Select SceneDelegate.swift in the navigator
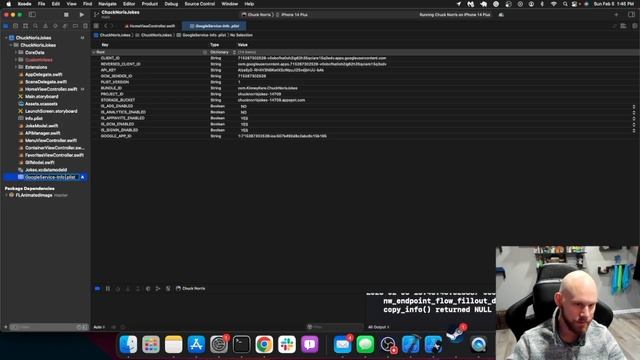640x360 pixels. click(x=46, y=82)
